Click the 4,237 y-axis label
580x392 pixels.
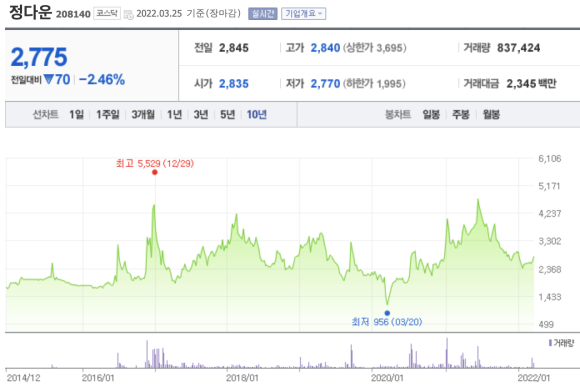pyautogui.click(x=550, y=213)
